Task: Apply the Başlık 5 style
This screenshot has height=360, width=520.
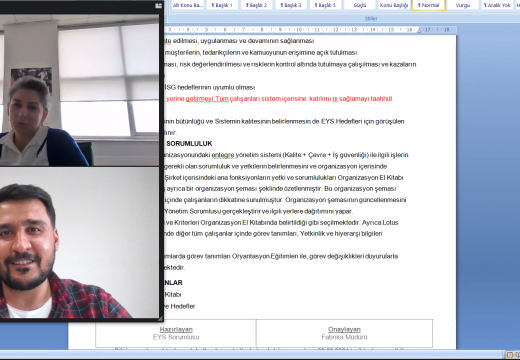Action: 325,5
